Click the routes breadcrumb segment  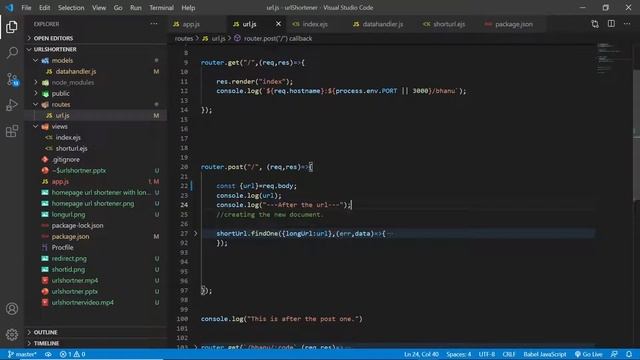pos(184,38)
